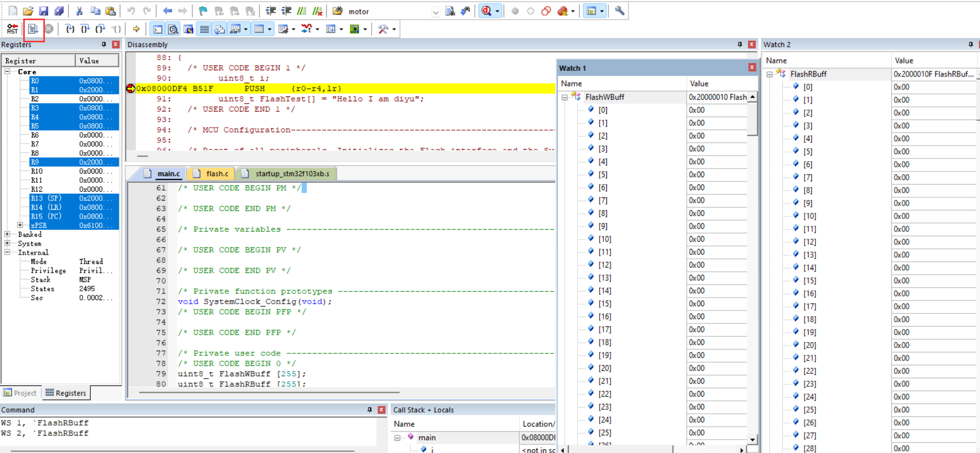Click the RST reset CPU icon

coord(12,29)
